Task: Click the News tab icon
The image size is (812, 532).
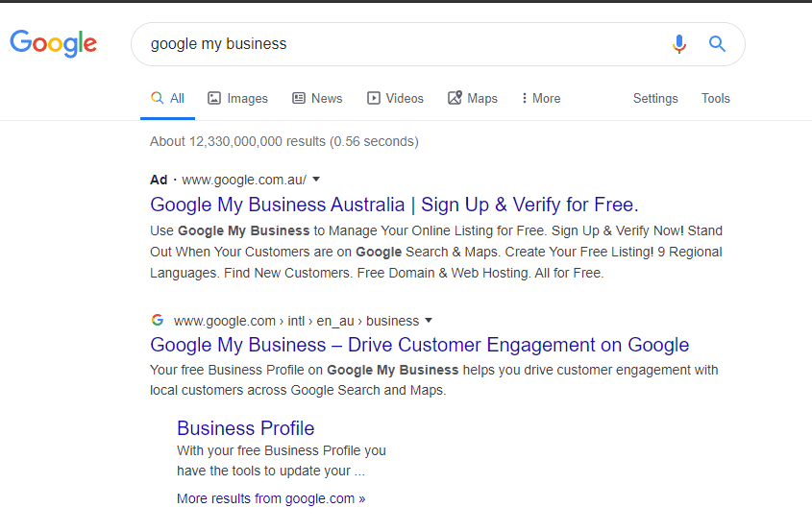Action: 299,98
